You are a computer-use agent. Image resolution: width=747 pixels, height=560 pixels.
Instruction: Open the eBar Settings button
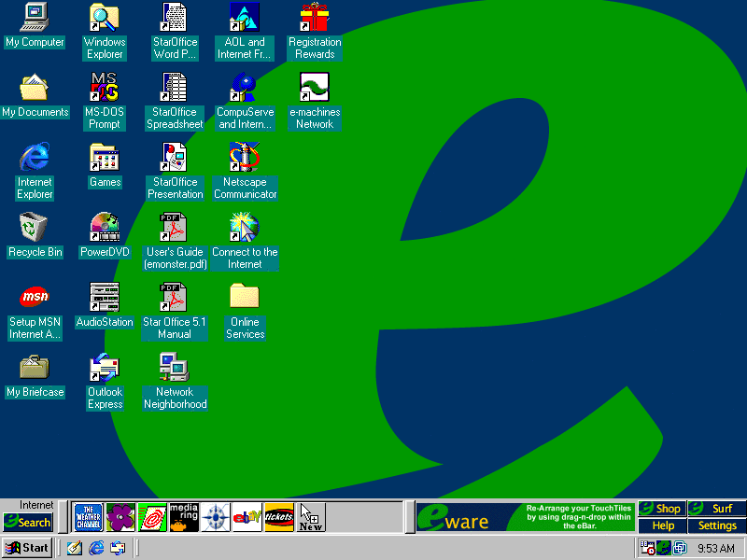point(717,525)
